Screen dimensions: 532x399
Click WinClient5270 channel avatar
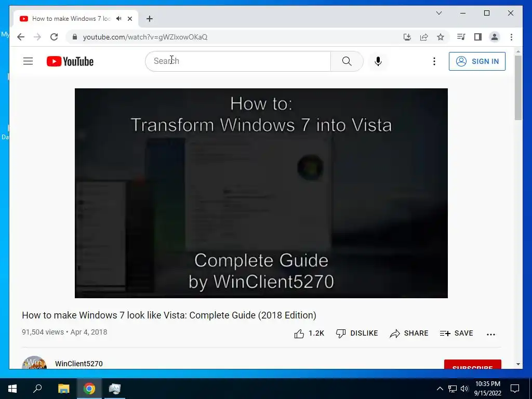pyautogui.click(x=34, y=362)
